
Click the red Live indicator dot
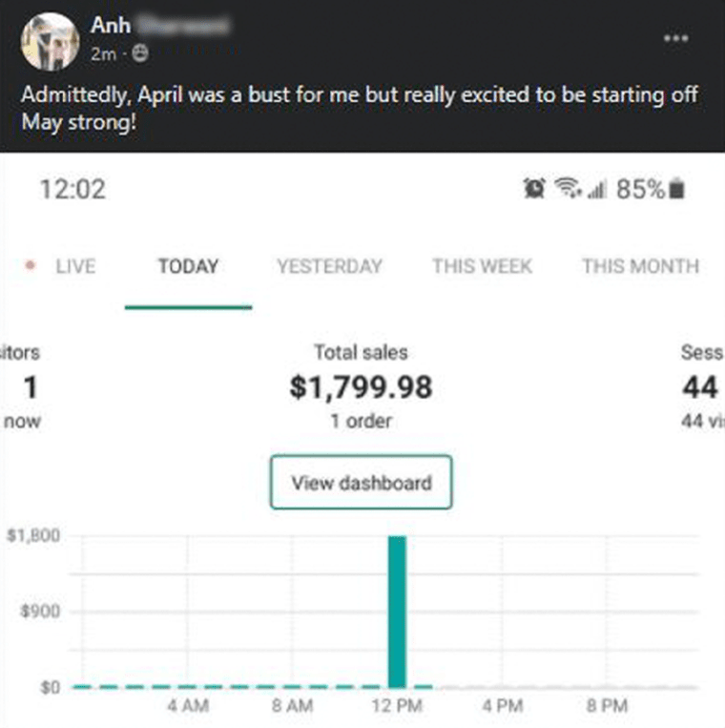pos(31,265)
